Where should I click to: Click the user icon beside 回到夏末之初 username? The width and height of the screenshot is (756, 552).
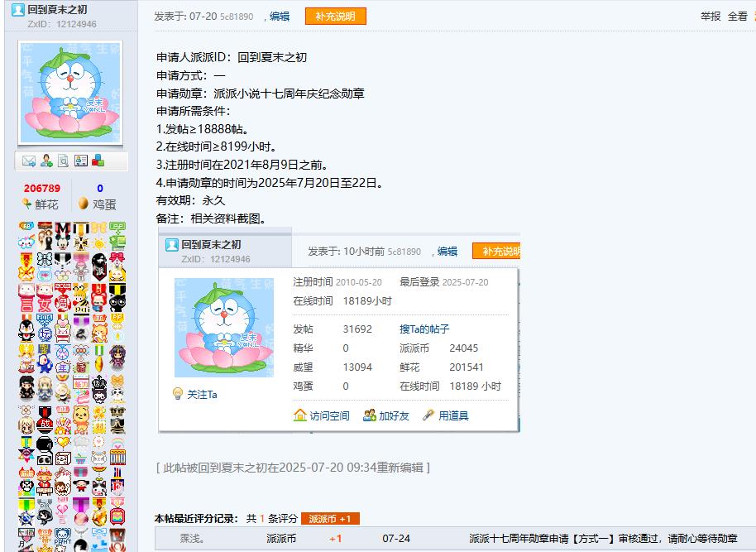tap(18, 10)
